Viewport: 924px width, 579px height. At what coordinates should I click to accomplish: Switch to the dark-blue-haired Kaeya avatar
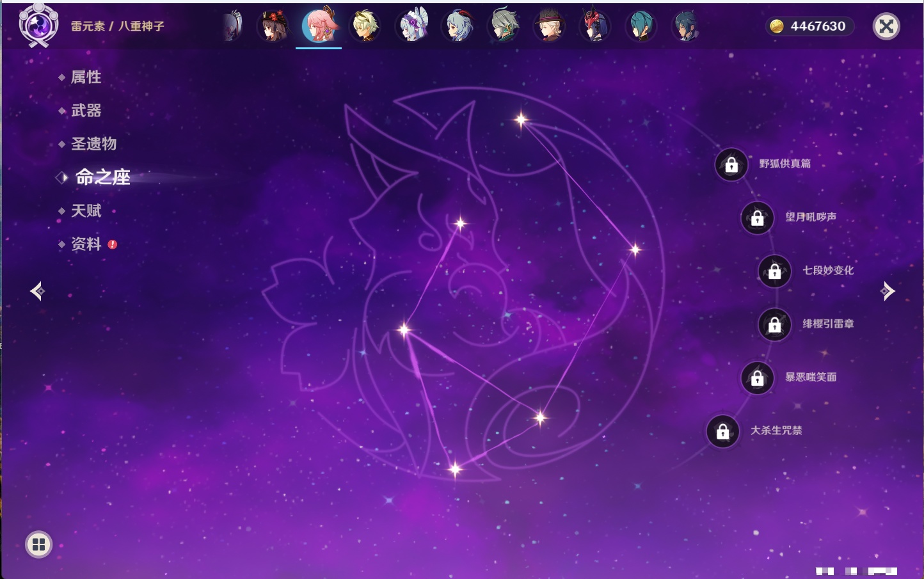686,26
